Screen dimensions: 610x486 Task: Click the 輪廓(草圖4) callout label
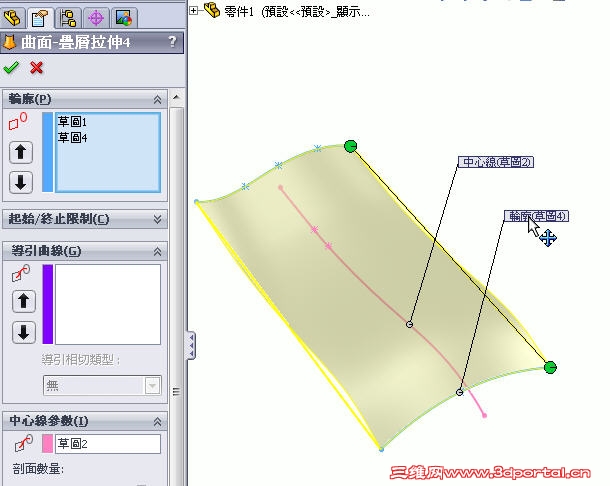point(536,216)
